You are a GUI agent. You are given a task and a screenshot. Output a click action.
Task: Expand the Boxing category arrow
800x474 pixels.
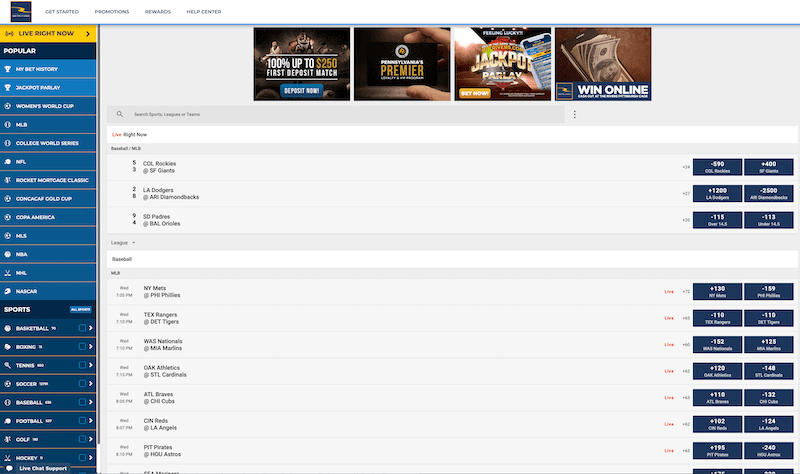(x=91, y=346)
